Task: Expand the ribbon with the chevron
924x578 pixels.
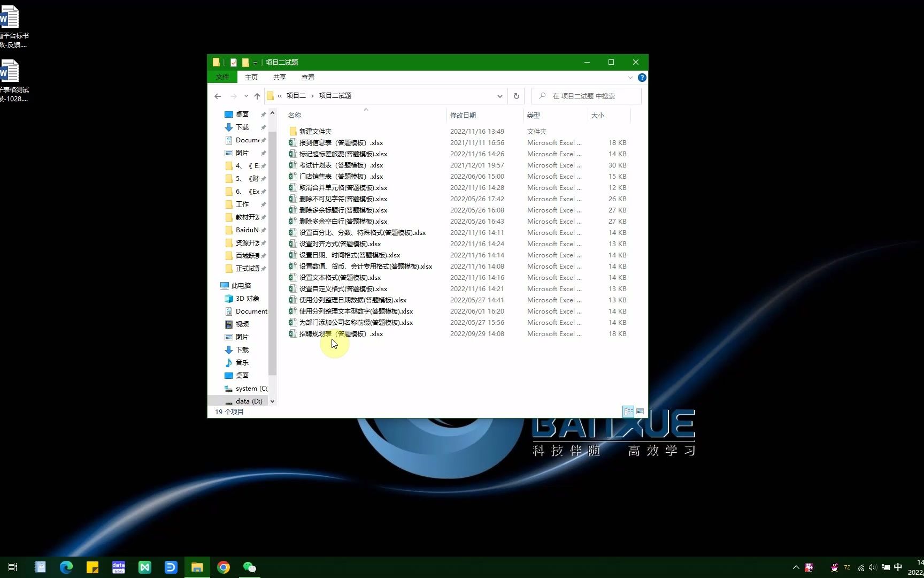Action: 630,78
